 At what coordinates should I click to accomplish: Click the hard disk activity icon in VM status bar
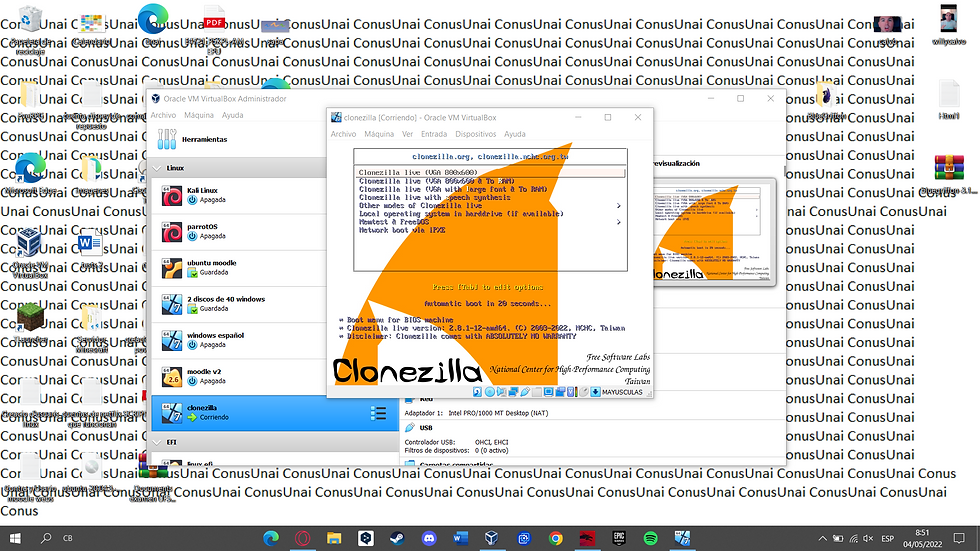pyautogui.click(x=478, y=392)
